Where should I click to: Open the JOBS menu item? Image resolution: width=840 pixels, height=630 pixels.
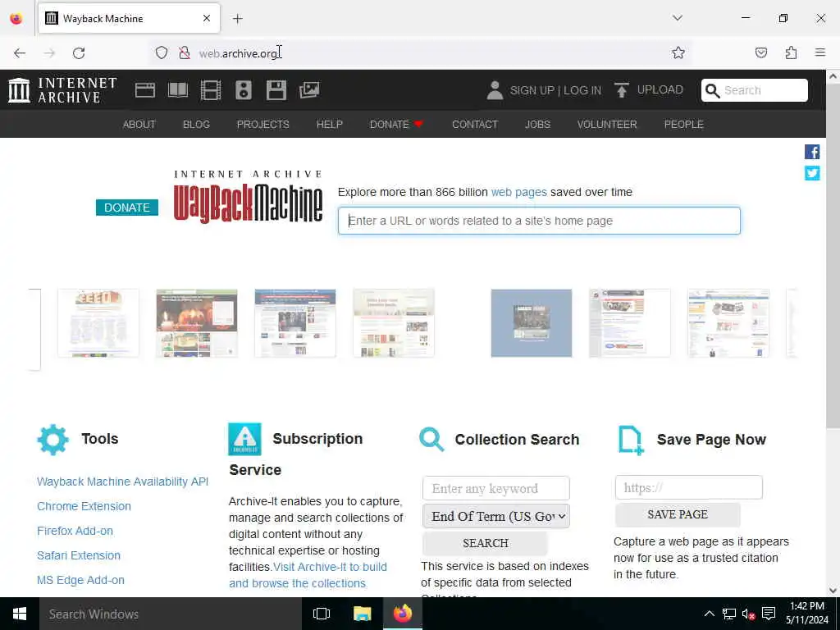(x=537, y=125)
